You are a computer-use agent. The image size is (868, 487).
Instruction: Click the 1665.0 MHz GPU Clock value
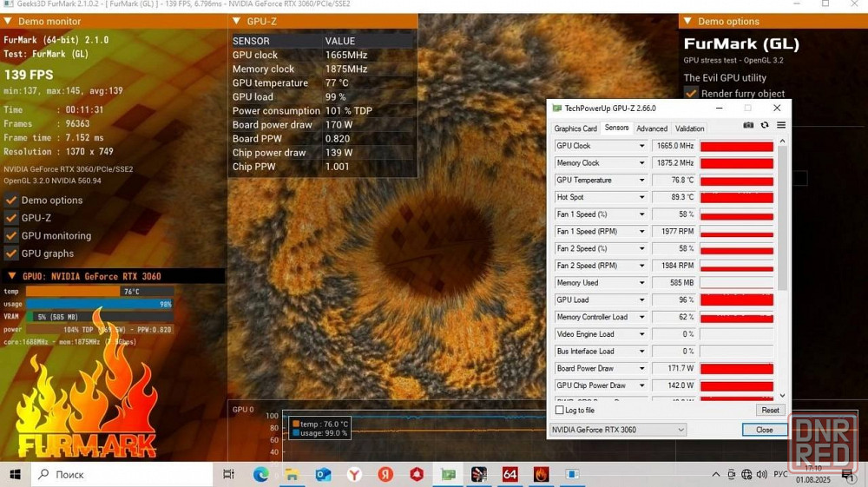click(674, 146)
